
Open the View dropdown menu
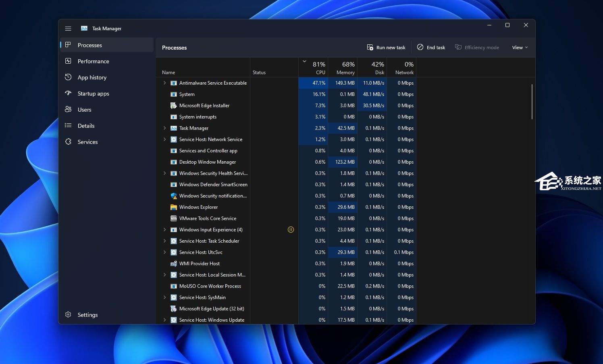coord(520,48)
